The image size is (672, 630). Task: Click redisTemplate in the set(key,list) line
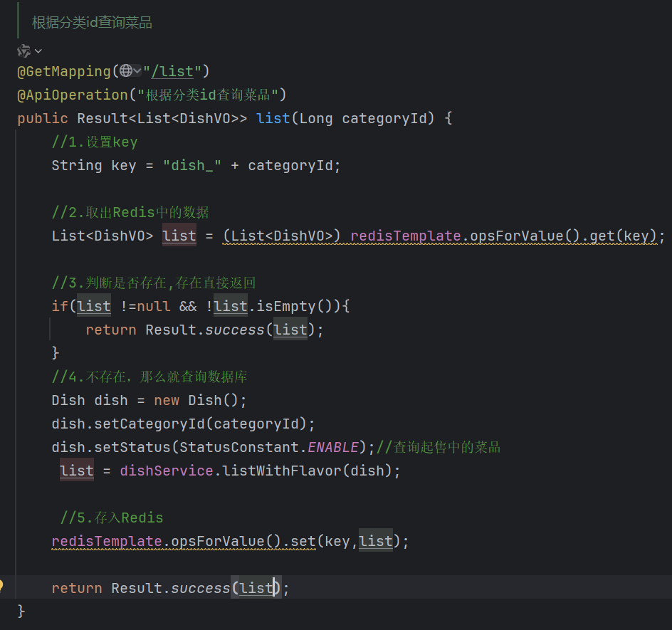pos(106,541)
